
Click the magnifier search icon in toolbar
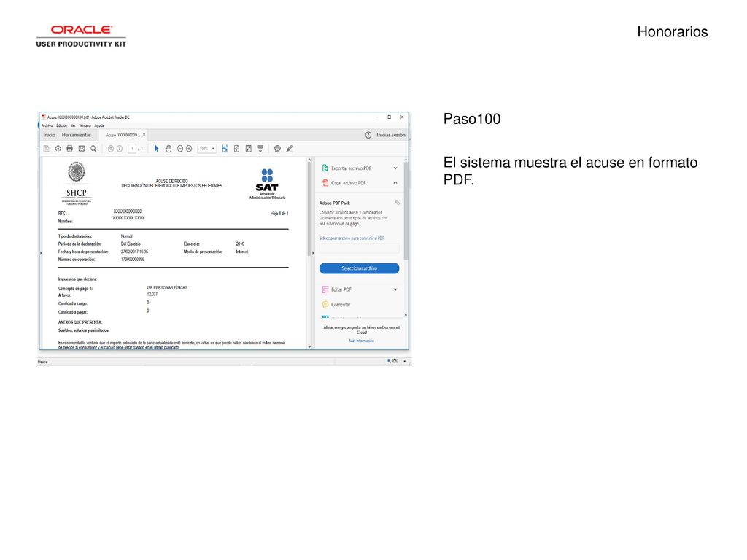(93, 149)
